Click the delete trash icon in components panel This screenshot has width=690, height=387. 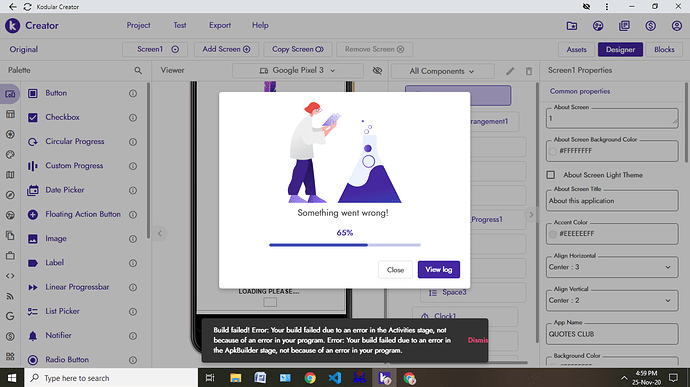(529, 71)
